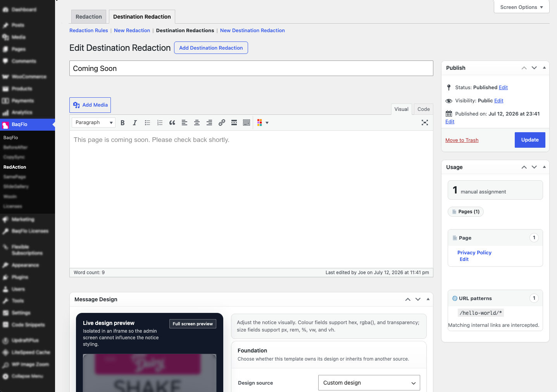Viewport: 557px width, 392px height.
Task: Click Move to Trash
Action: (462, 140)
